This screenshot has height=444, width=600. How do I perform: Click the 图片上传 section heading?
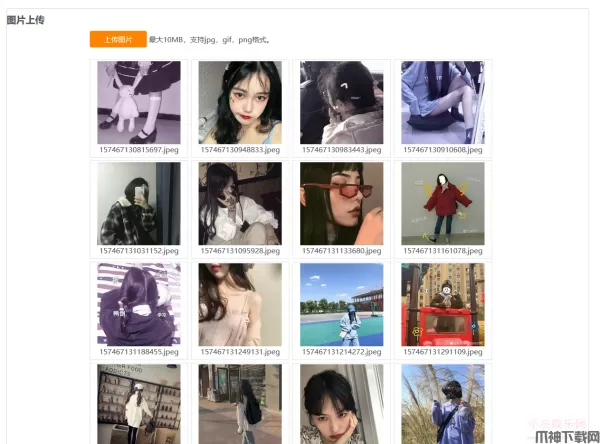pyautogui.click(x=26, y=20)
